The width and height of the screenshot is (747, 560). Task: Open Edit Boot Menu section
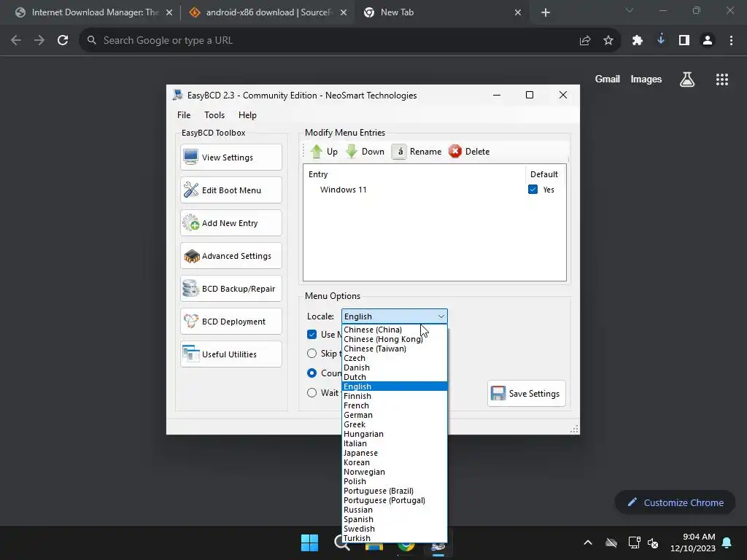231,190
